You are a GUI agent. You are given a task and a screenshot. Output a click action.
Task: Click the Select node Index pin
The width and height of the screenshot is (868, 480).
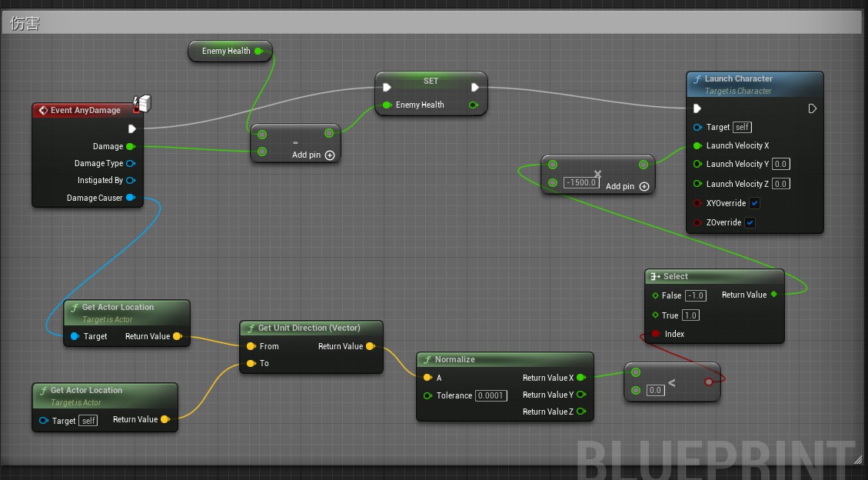(x=655, y=334)
